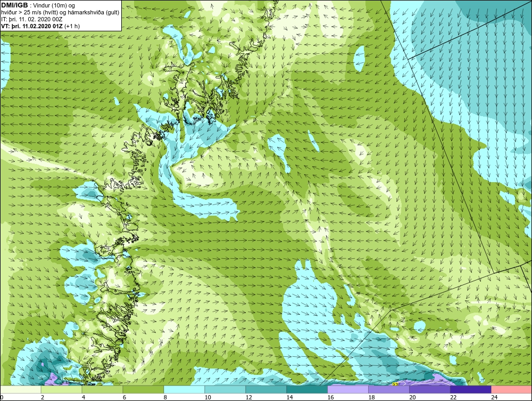Click the 'DMI/IGB' title text
Image resolution: width=532 pixels, height=401 pixels.
click(x=14, y=5)
